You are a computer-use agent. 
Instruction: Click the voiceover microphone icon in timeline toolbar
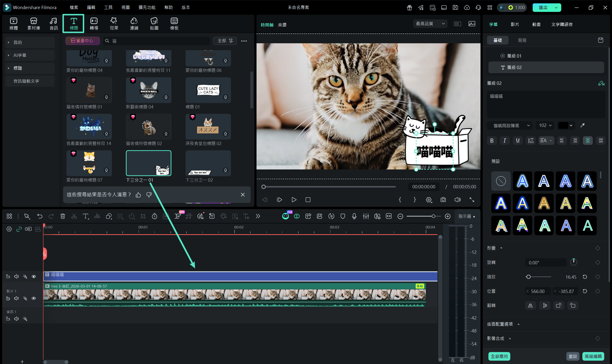click(x=354, y=216)
